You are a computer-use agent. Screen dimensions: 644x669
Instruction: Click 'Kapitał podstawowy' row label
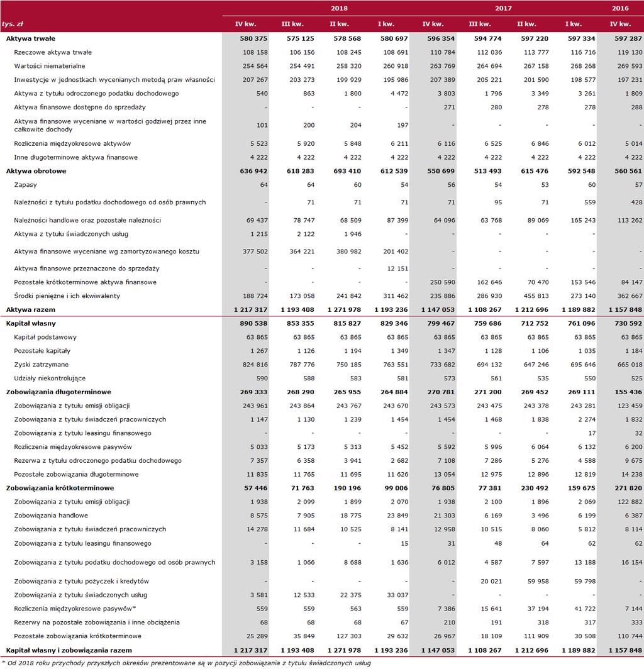tap(45, 337)
